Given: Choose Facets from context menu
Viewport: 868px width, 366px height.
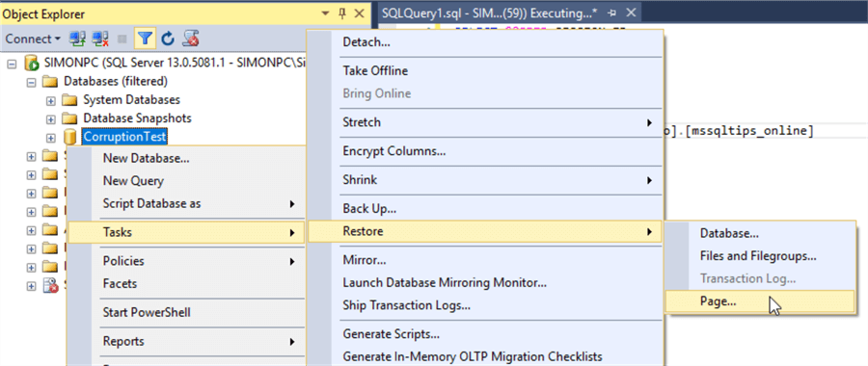Looking at the screenshot, I should 186,283.
